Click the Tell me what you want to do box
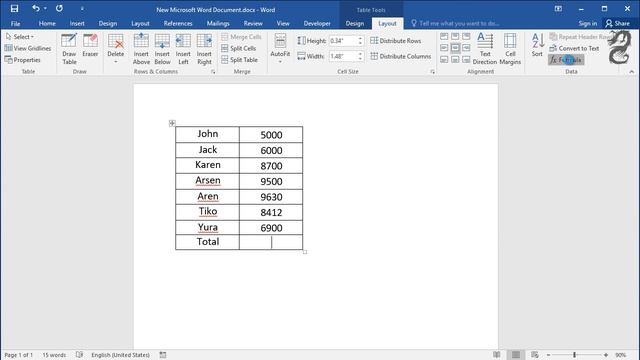This screenshot has width=640, height=360. click(x=455, y=23)
